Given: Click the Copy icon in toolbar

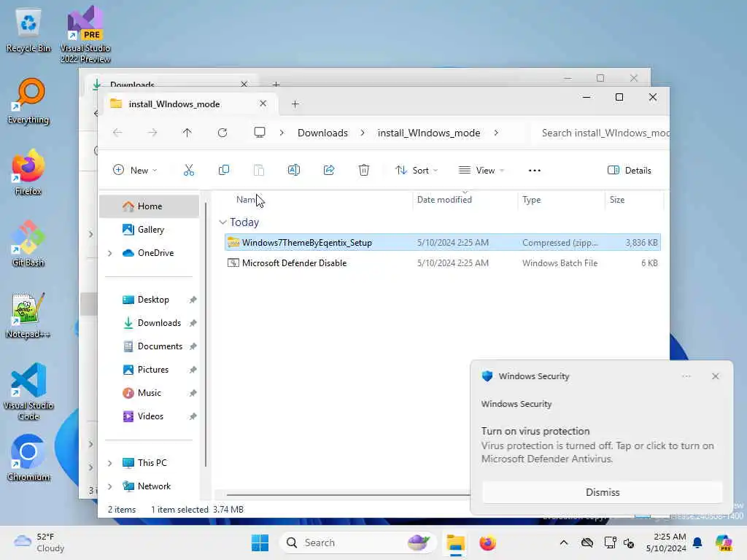Looking at the screenshot, I should pos(224,170).
